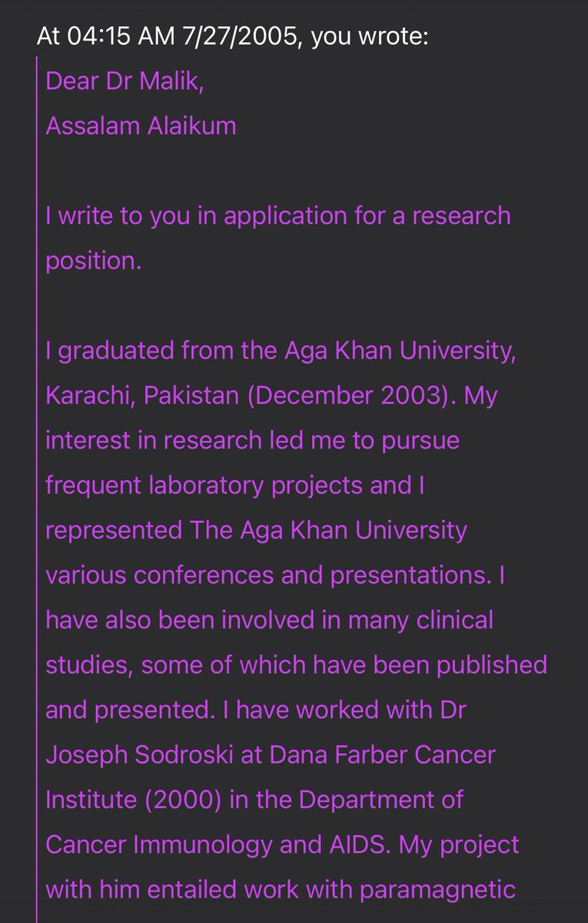Tap the "Assalam Alaikum" line
Screen dimensions: 588x923
coord(141,125)
